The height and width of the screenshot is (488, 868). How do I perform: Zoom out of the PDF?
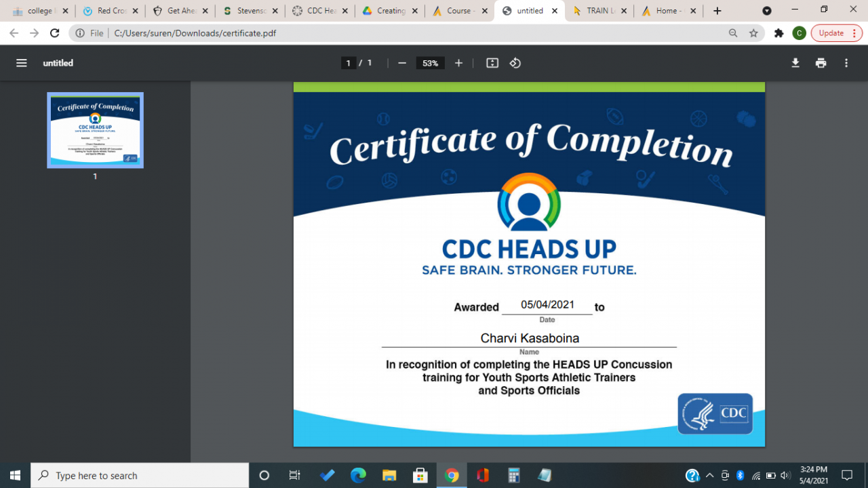[x=402, y=63]
